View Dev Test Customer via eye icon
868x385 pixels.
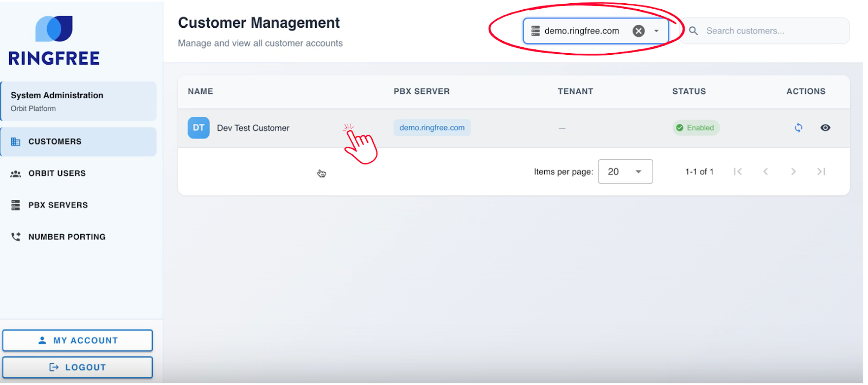tap(825, 128)
